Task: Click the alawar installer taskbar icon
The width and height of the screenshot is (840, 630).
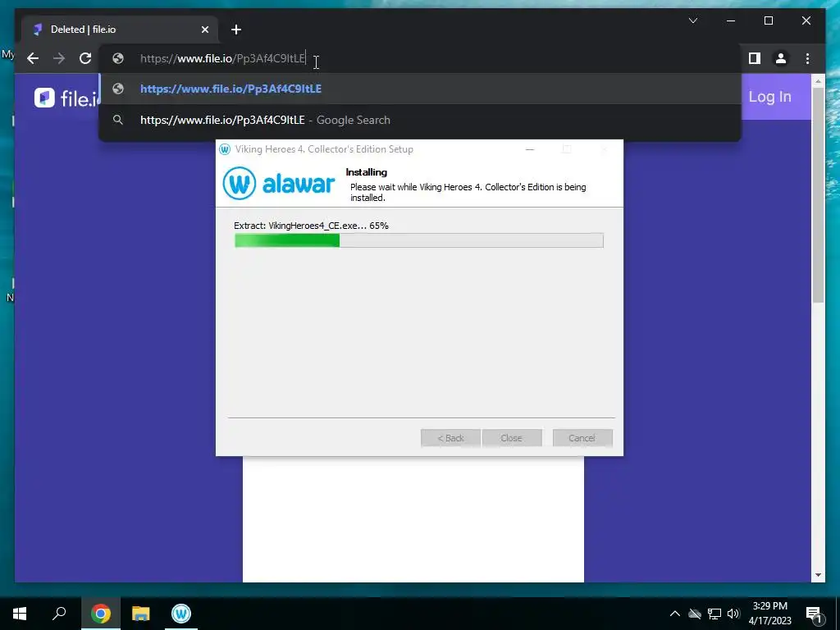Action: pyautogui.click(x=181, y=614)
